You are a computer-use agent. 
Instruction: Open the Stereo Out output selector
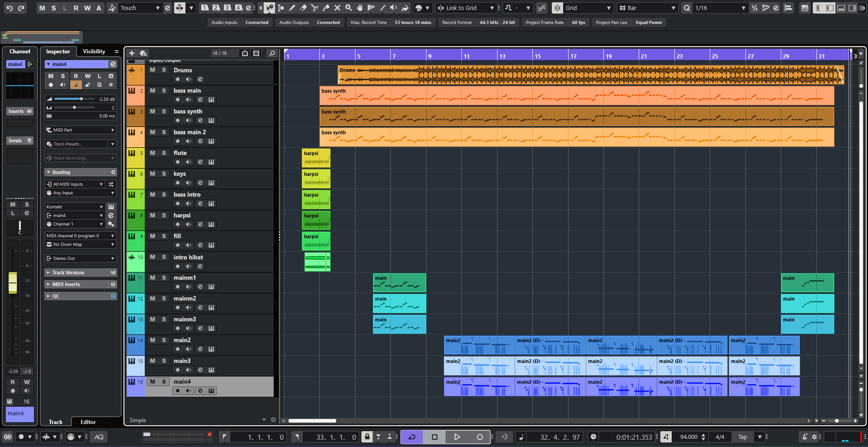click(x=81, y=258)
